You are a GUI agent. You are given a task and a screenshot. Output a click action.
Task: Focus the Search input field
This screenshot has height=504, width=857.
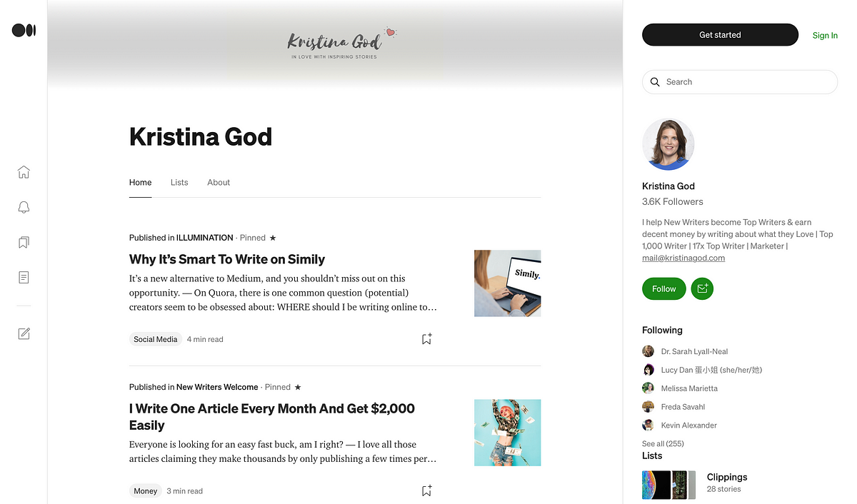[x=740, y=82]
